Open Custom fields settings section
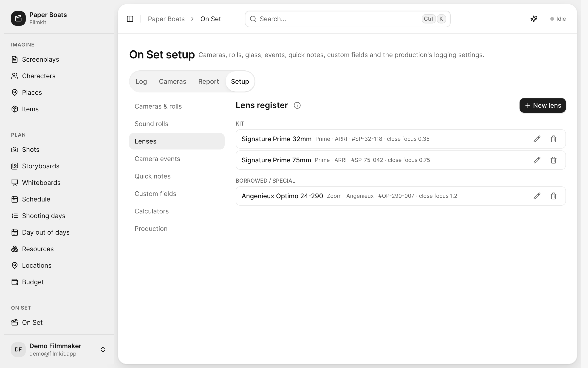This screenshot has height=368, width=588. click(177, 194)
